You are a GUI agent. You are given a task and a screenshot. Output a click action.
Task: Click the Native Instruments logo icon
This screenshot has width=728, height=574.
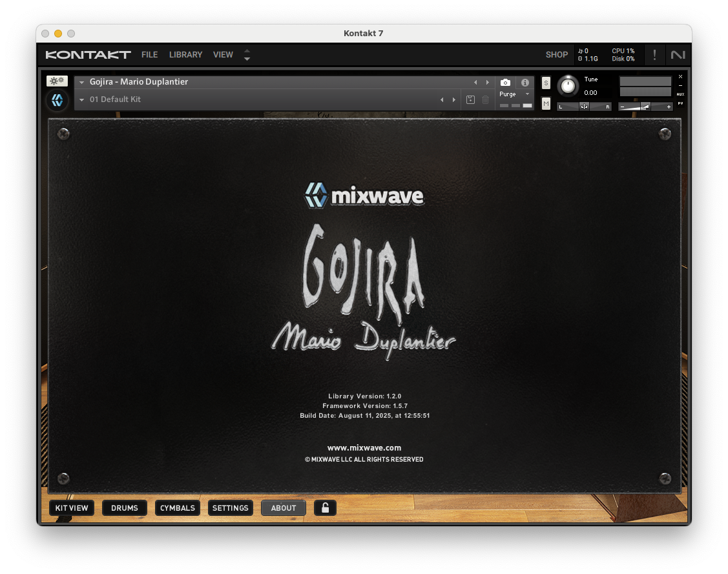pos(678,55)
